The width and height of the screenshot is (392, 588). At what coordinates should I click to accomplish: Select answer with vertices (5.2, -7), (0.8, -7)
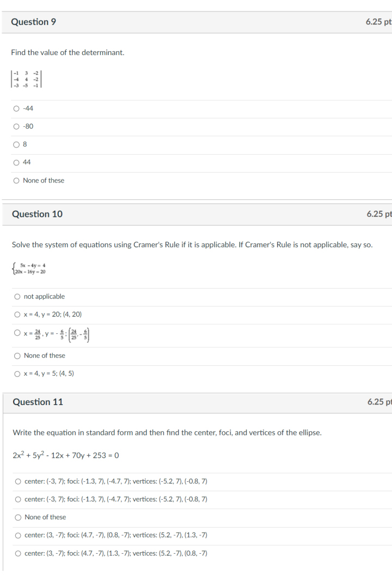coord(17,553)
